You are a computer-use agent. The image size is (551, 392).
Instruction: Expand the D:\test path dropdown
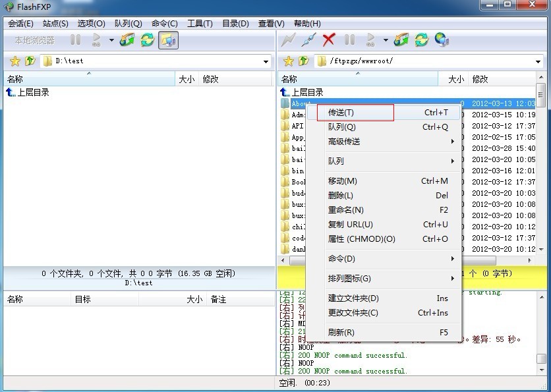[x=266, y=61]
